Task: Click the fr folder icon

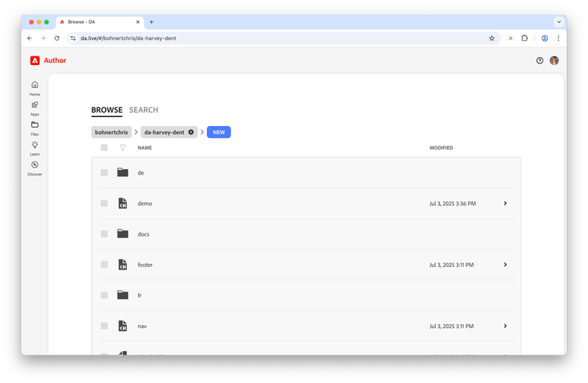Action: (x=122, y=295)
